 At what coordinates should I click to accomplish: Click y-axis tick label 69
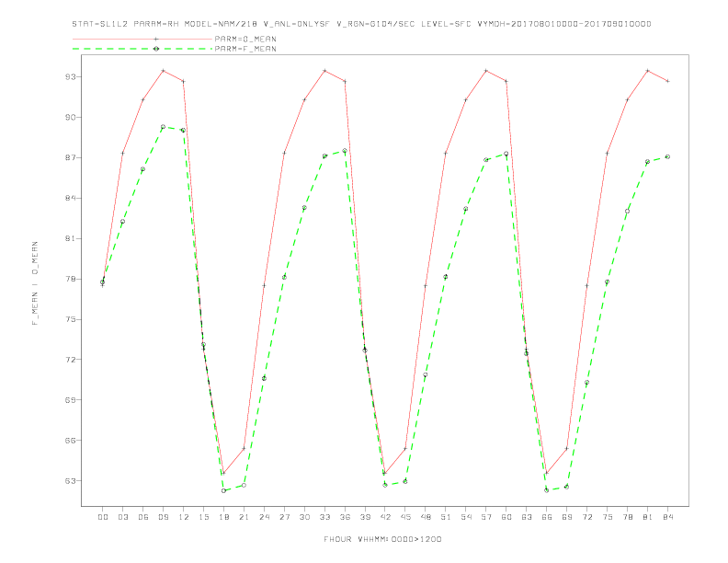coord(70,400)
